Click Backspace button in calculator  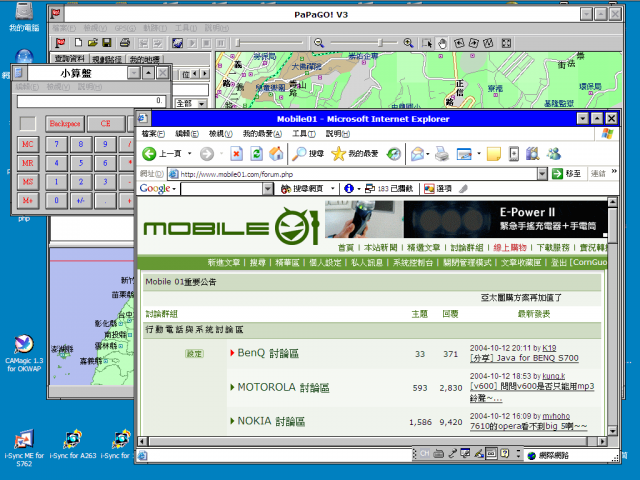(65, 123)
